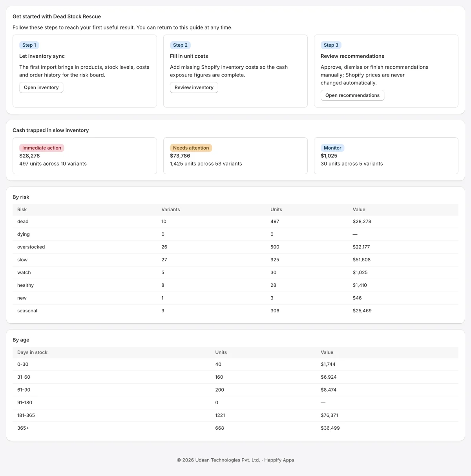471x476 pixels.
Task: Click the "Variants" column header
Action: pos(171,210)
